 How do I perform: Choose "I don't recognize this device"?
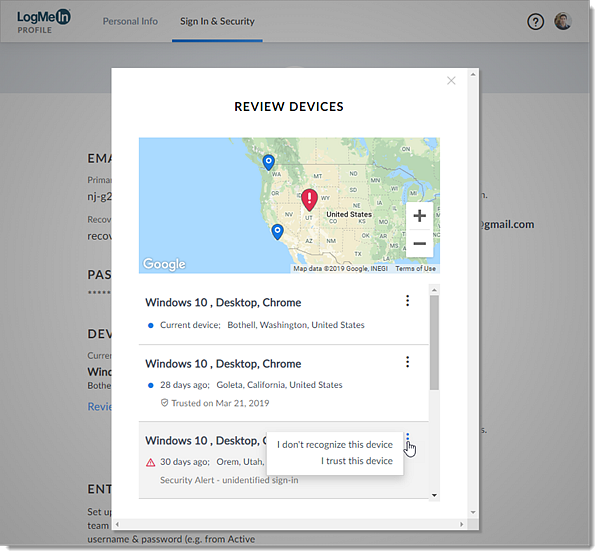(335, 445)
